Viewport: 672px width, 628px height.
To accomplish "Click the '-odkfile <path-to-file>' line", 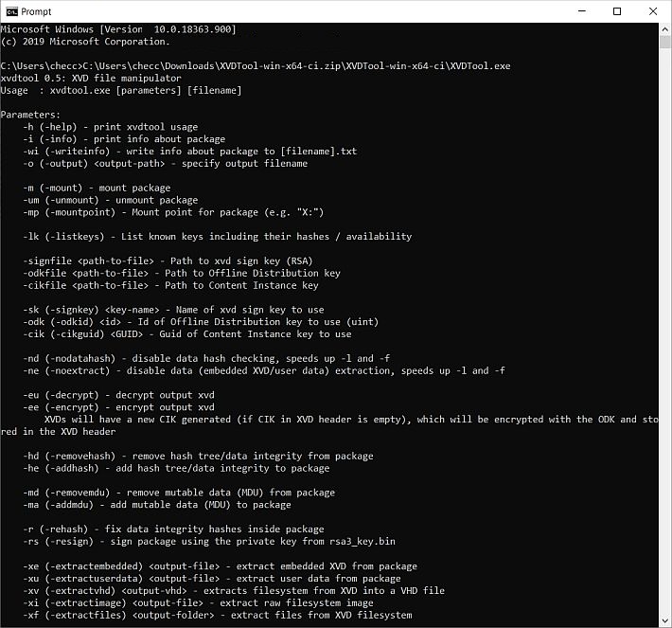I will [182, 273].
